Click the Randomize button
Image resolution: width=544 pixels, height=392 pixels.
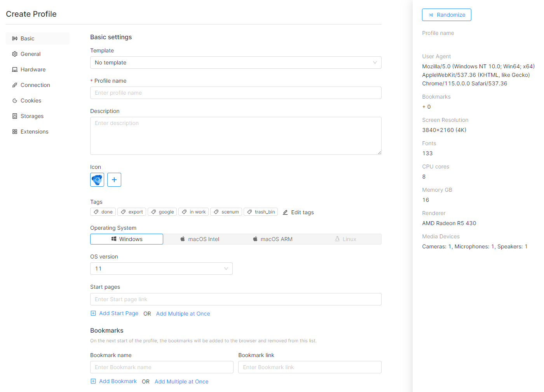pyautogui.click(x=446, y=15)
